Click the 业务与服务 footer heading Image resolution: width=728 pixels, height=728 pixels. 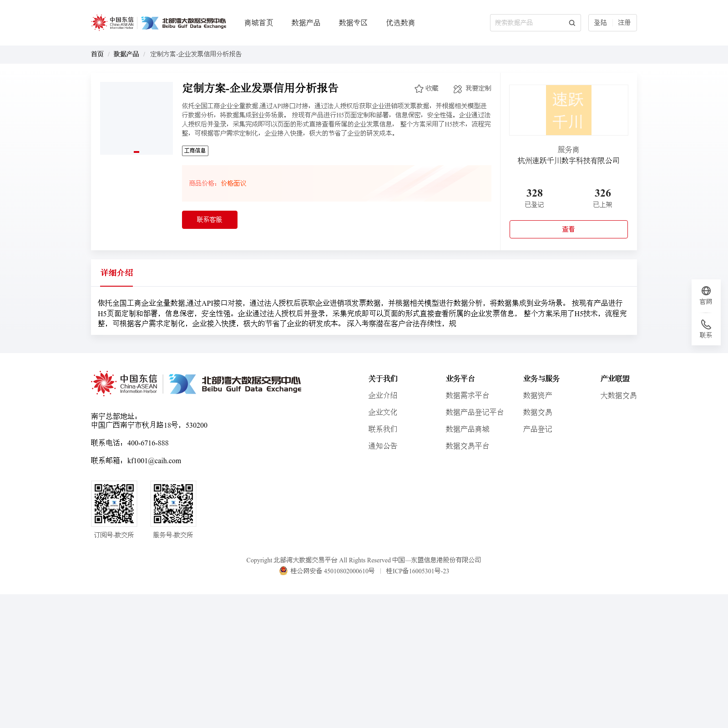[x=541, y=379]
